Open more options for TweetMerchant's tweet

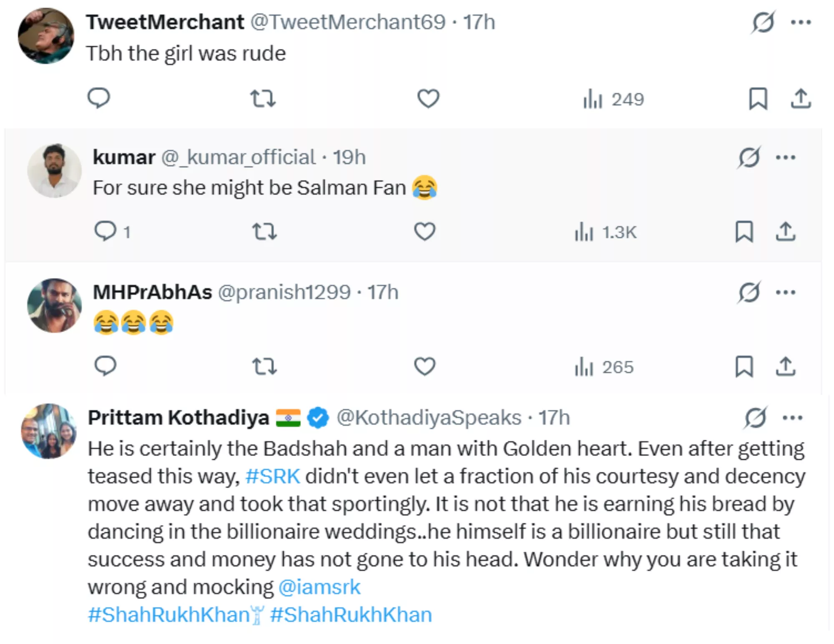[x=801, y=22]
